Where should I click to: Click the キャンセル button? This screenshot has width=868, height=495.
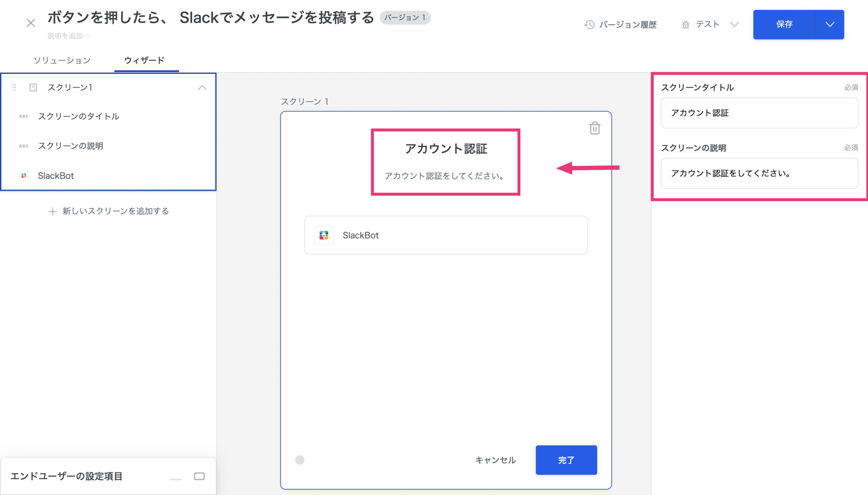pos(495,460)
